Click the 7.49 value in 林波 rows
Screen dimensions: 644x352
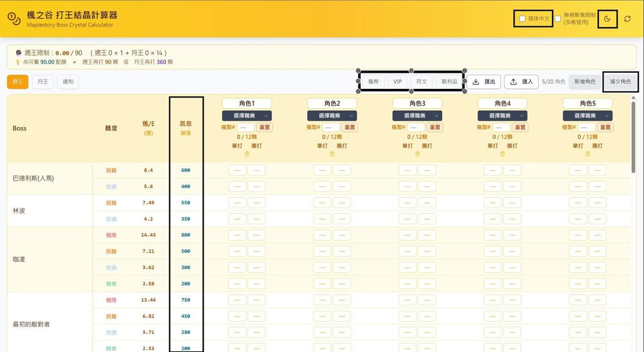(x=148, y=202)
